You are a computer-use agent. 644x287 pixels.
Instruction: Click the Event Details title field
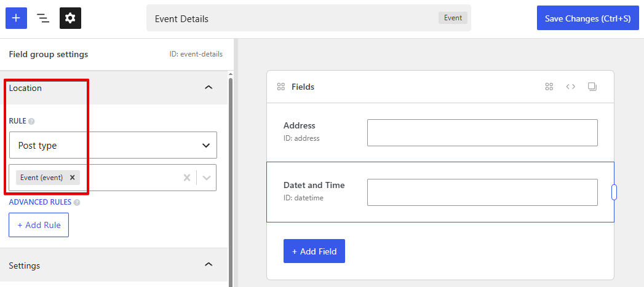[x=308, y=18]
